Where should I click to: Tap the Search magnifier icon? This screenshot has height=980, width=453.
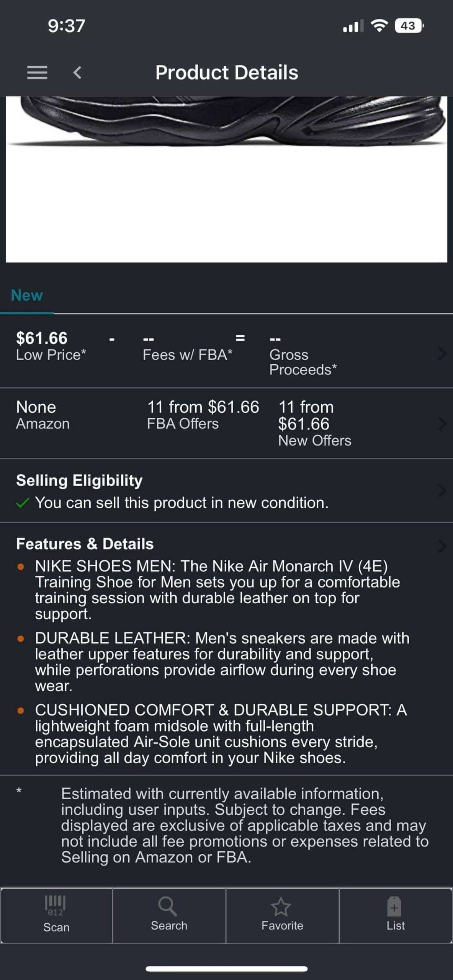[168, 906]
